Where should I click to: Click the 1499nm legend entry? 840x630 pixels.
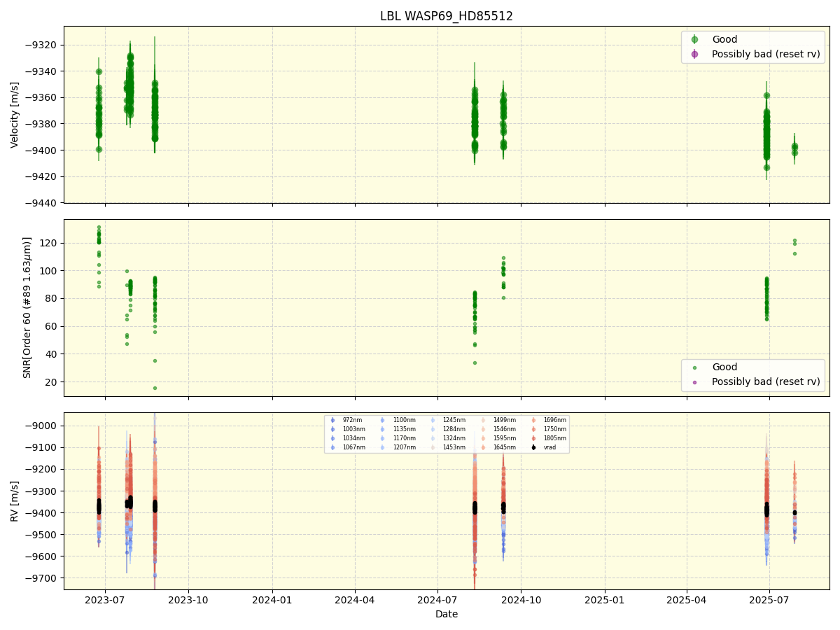click(497, 420)
